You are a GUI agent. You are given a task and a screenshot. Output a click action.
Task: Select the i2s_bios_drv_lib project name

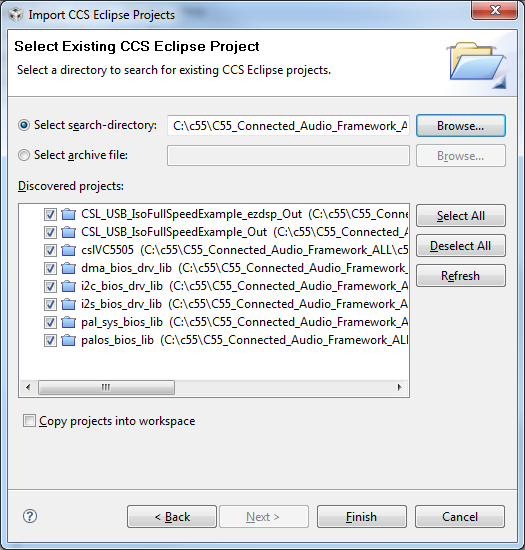pos(121,304)
